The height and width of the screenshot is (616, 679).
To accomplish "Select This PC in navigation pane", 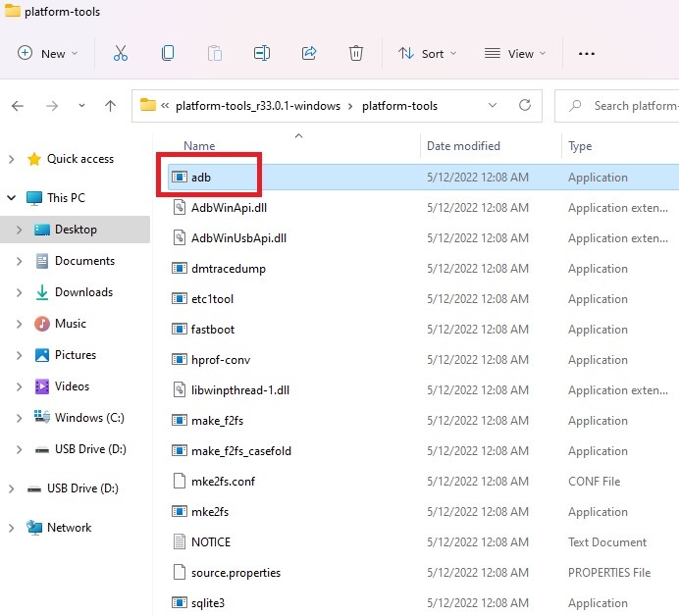I will pos(67,198).
